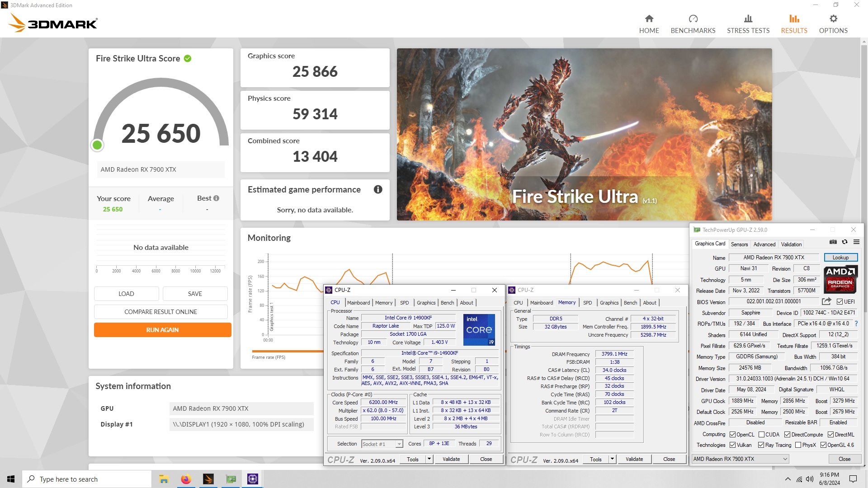
Task: Switch to GPU-Z via its taskbar icon
Action: tap(231, 479)
